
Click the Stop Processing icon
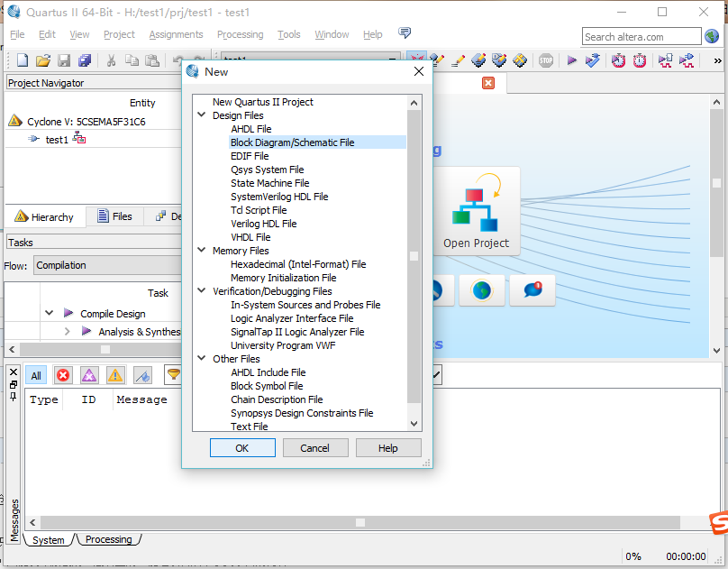(546, 60)
